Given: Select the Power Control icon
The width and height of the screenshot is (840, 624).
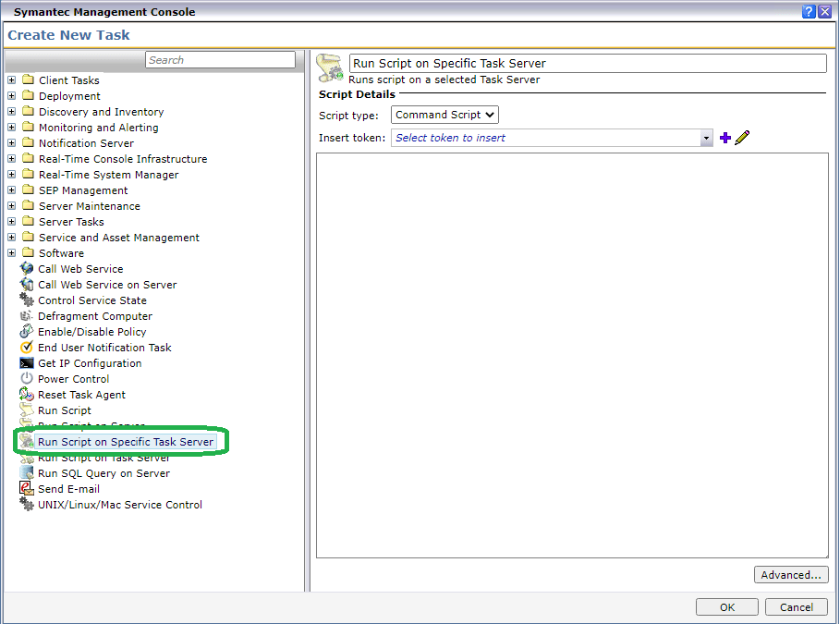Looking at the screenshot, I should point(27,379).
